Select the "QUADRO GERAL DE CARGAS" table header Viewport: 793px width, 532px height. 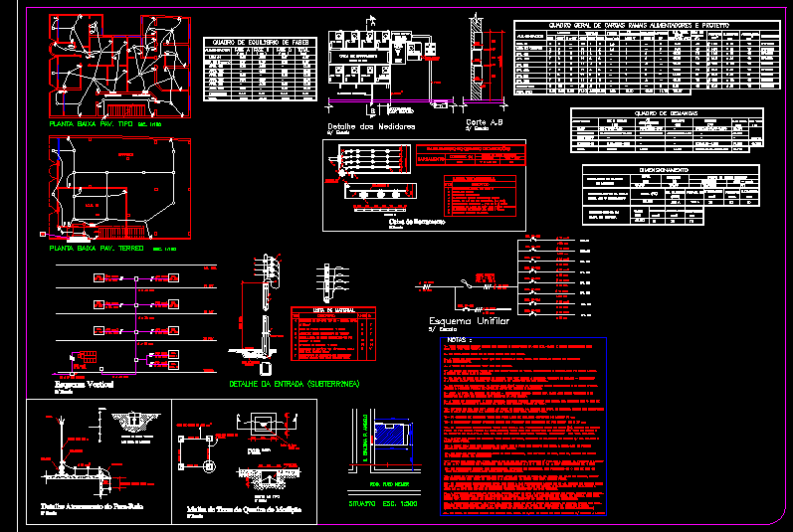coord(639,25)
